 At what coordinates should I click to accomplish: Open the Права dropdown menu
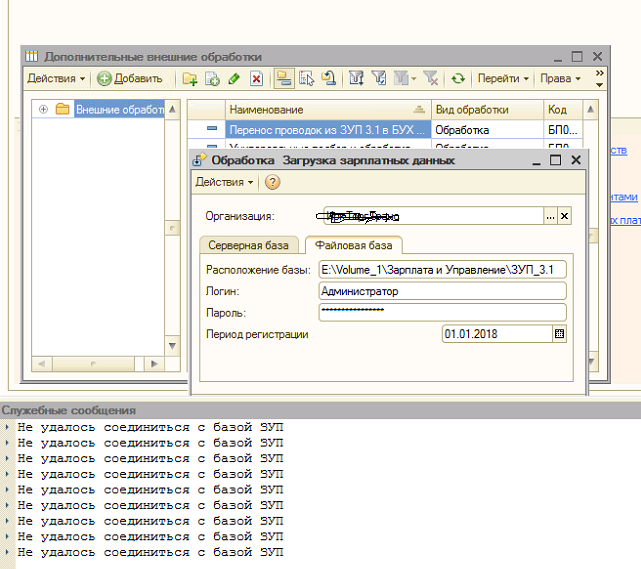(x=560, y=78)
